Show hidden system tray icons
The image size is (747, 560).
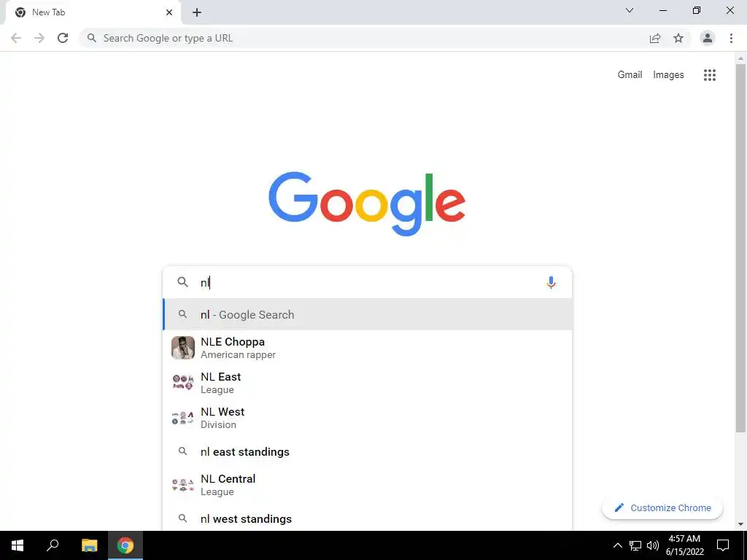pos(617,545)
